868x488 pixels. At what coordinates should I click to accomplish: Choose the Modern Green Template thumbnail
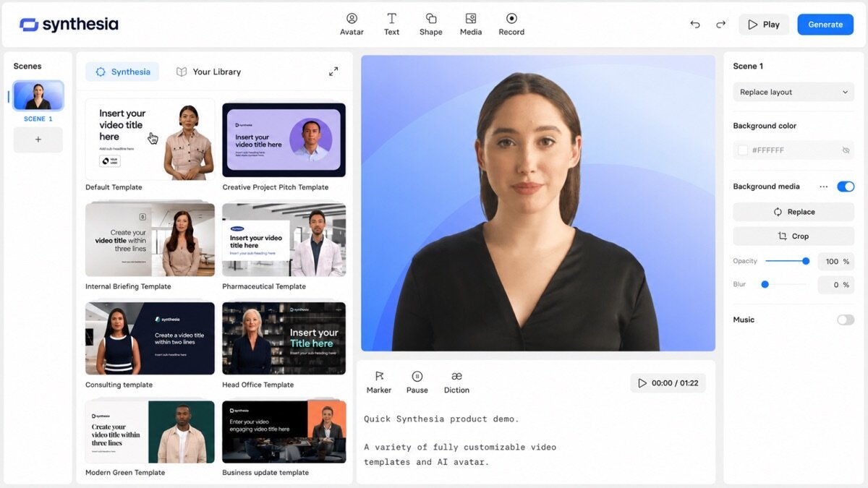point(150,432)
